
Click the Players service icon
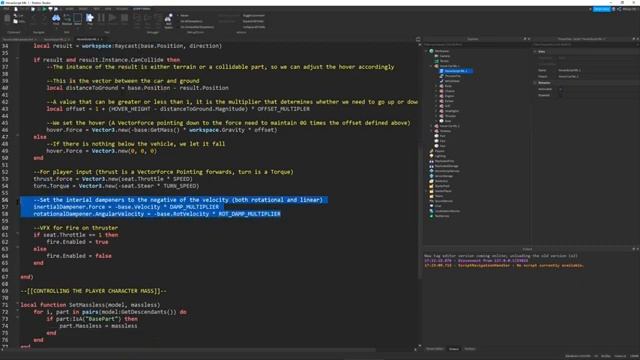click(x=431, y=151)
